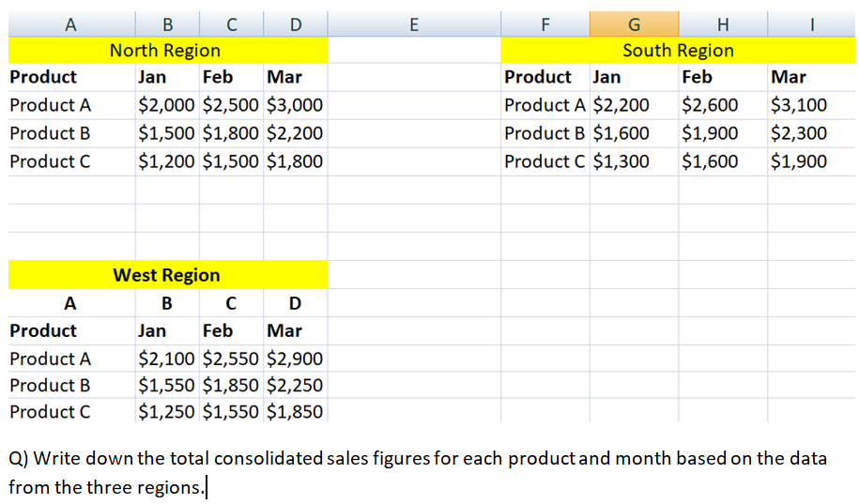This screenshot has width=859, height=504.
Task: Click the column E header
Action: tap(414, 24)
